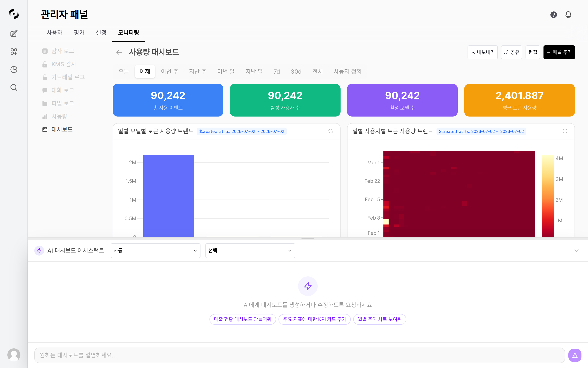588x368 pixels.
Task: Open user avatar at sidebar bottom
Action: (14, 355)
